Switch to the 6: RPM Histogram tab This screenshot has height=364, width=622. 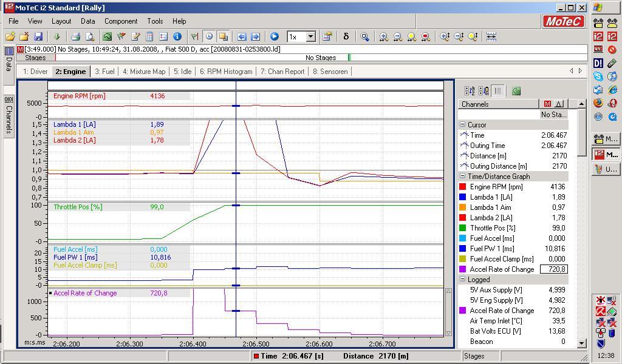click(x=226, y=72)
